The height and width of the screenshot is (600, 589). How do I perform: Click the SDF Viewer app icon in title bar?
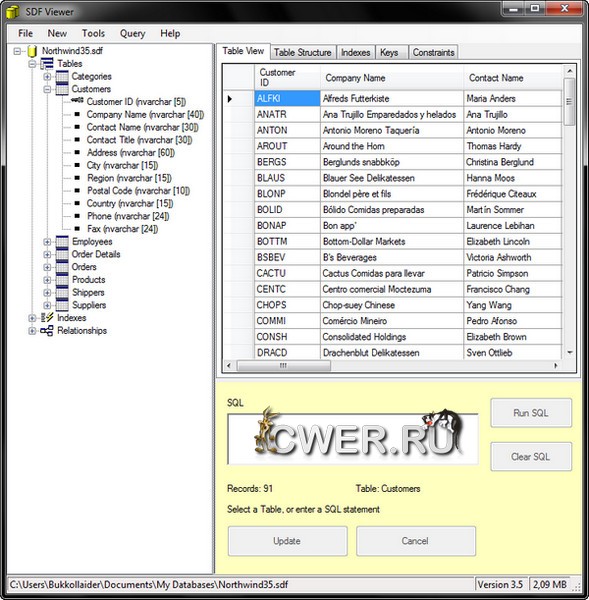pos(12,12)
